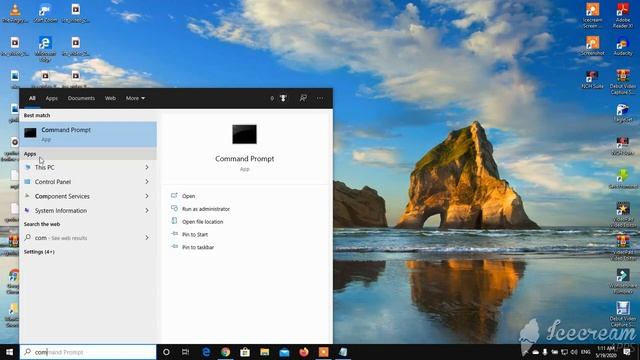Launch Google Chrome from the taskbar

coord(225,352)
